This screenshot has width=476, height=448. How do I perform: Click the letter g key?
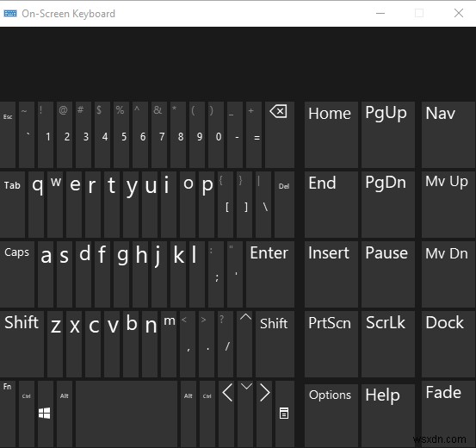[x=121, y=274]
